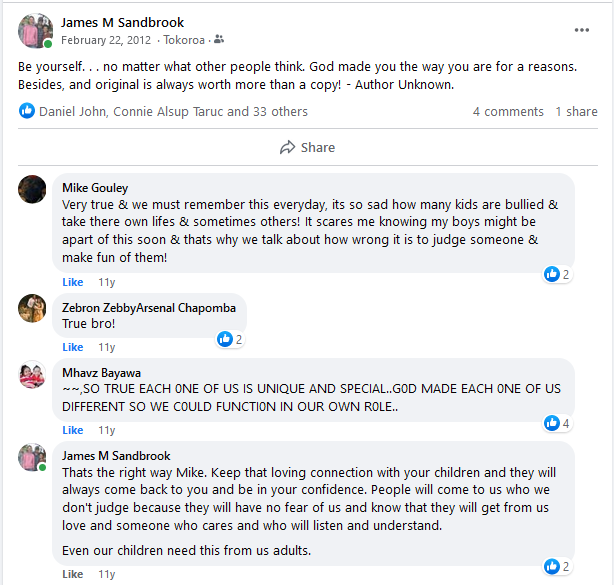Click like reaction icon on Mike Gouley's comment
The height and width of the screenshot is (585, 614).
551,274
